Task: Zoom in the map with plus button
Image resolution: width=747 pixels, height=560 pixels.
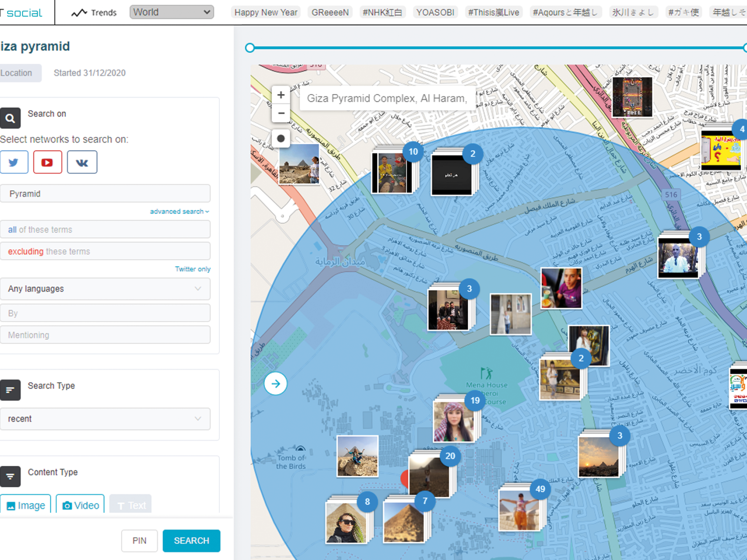Action: tap(281, 95)
